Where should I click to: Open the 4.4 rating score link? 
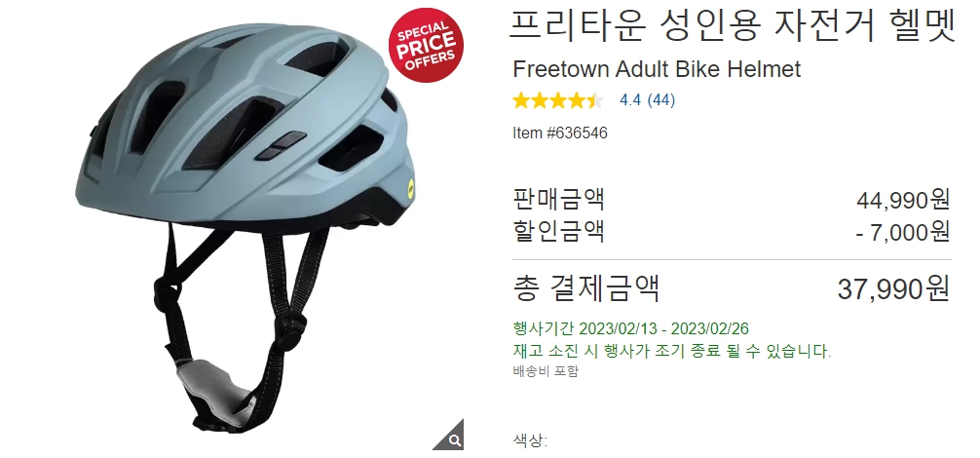click(630, 100)
